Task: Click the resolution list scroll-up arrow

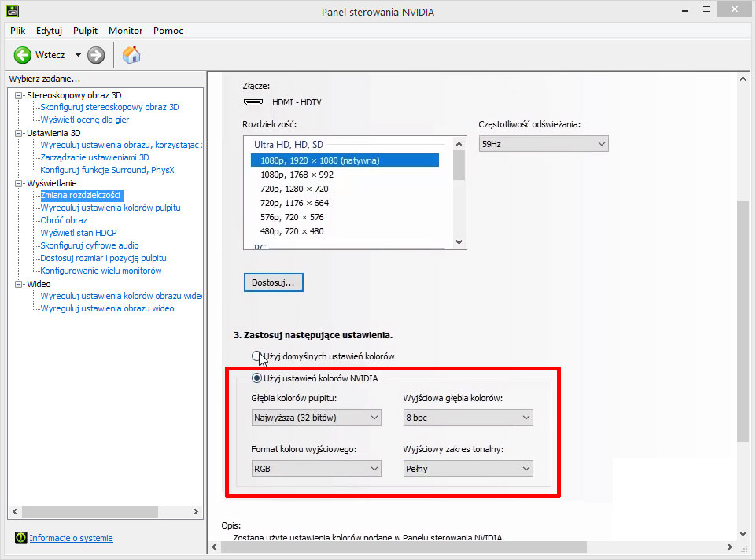Action: point(459,144)
